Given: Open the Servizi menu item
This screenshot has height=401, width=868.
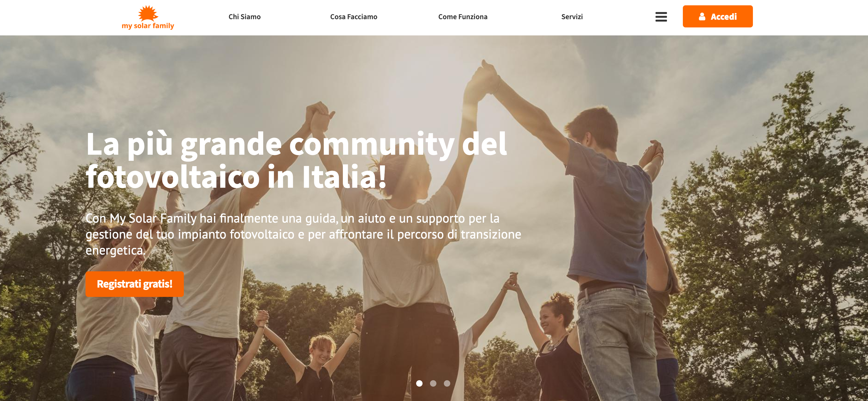Looking at the screenshot, I should click(x=572, y=17).
